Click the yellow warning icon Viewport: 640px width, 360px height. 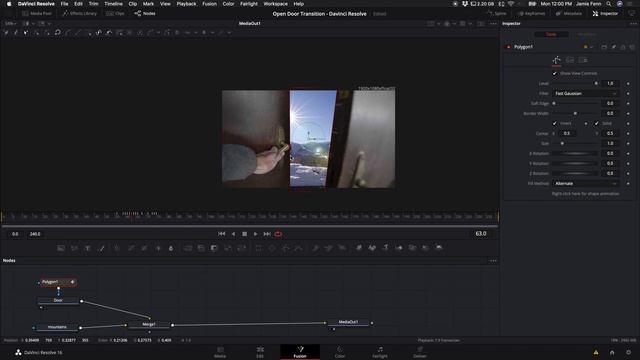(596, 352)
